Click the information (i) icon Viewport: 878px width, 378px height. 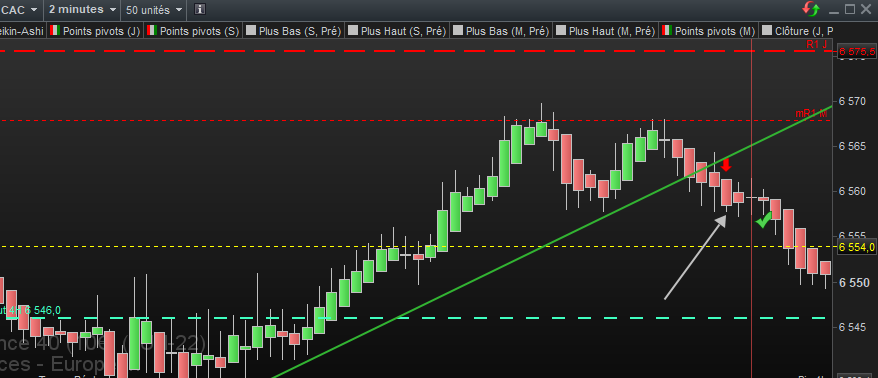200,10
